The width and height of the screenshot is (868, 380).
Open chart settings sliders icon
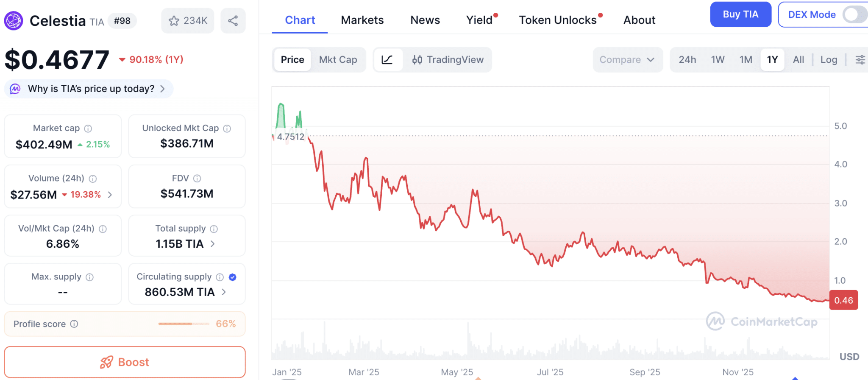(860, 60)
